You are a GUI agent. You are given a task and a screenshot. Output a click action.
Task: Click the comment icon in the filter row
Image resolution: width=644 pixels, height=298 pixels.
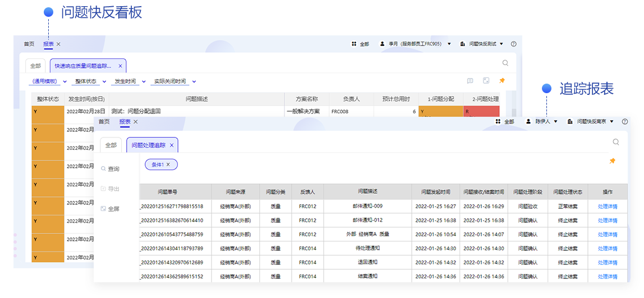(470, 81)
